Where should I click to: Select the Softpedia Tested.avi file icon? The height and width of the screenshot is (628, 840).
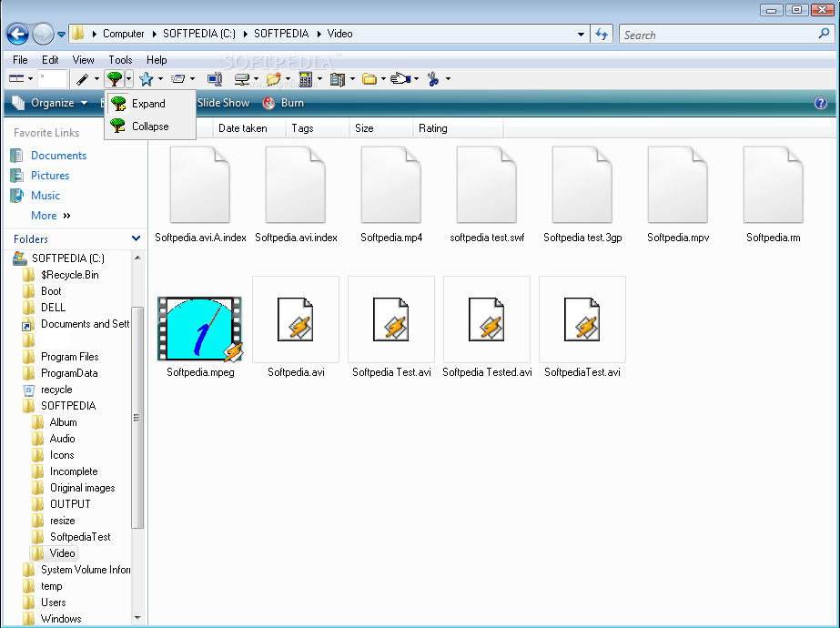click(x=486, y=319)
